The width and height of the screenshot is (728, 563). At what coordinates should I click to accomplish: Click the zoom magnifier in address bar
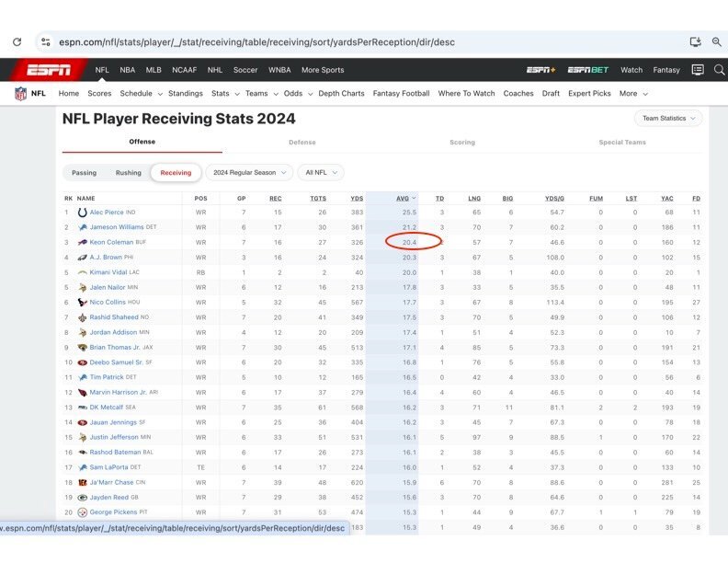point(717,41)
